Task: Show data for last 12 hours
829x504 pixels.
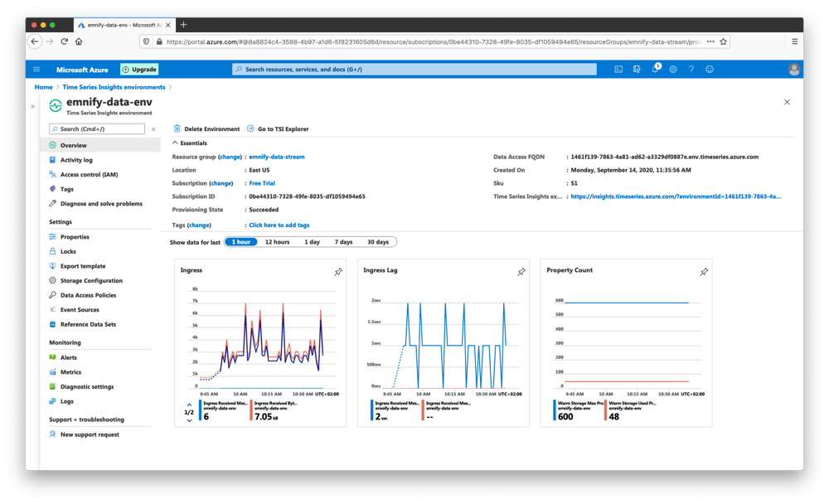Action: [x=277, y=242]
